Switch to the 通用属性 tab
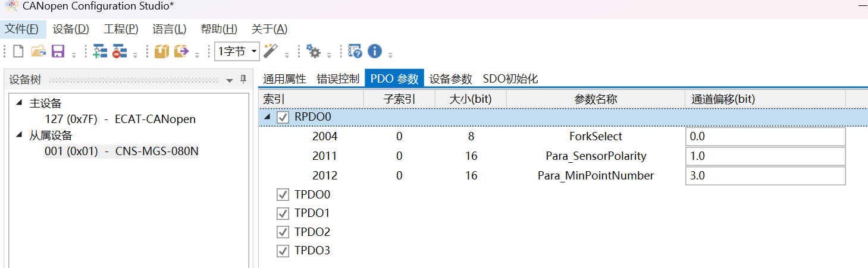The width and height of the screenshot is (868, 268). pyautogui.click(x=284, y=78)
